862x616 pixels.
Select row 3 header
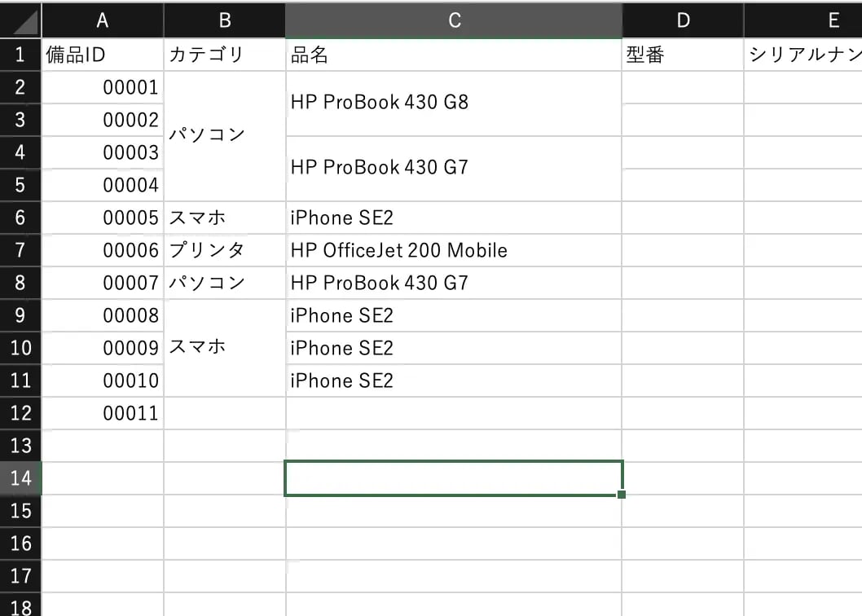click(20, 119)
